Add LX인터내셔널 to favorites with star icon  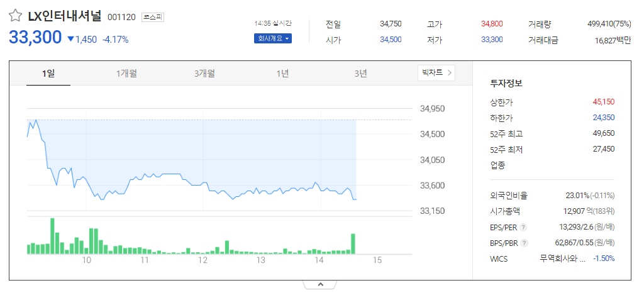15,16
